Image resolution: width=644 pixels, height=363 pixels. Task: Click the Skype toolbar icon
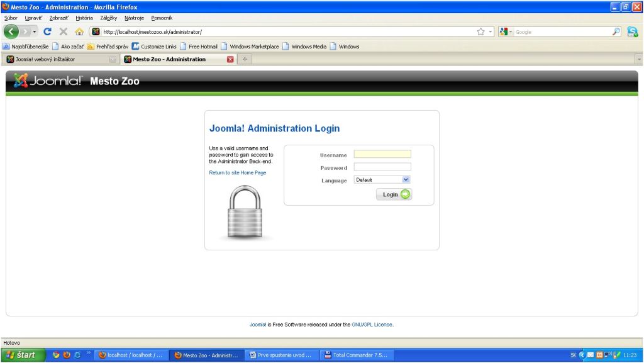633,31
